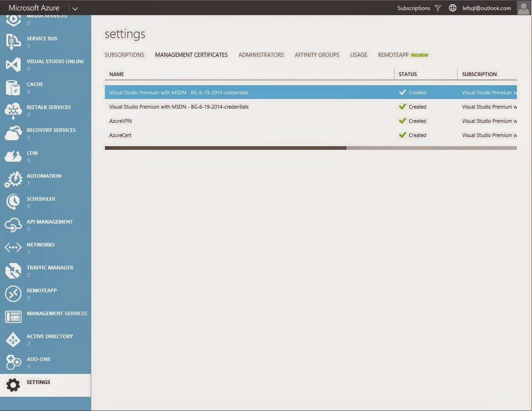Click the horizontal scrollbar thumb below table
The height and width of the screenshot is (411, 532).
(225, 148)
